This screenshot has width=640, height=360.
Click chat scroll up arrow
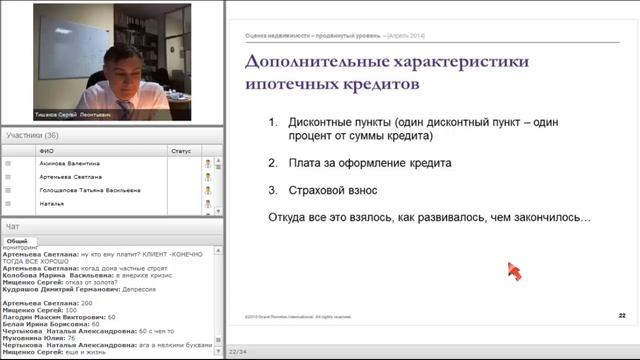pyautogui.click(x=218, y=250)
